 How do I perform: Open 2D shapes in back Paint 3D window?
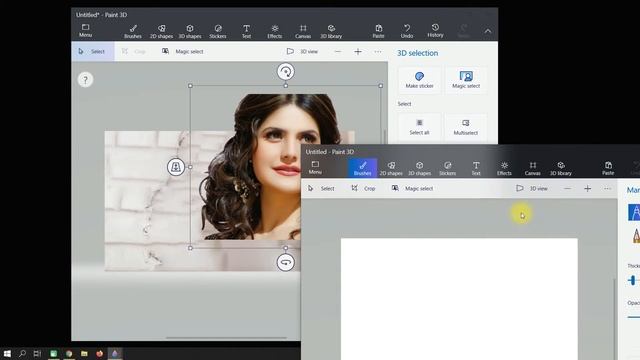(161, 31)
